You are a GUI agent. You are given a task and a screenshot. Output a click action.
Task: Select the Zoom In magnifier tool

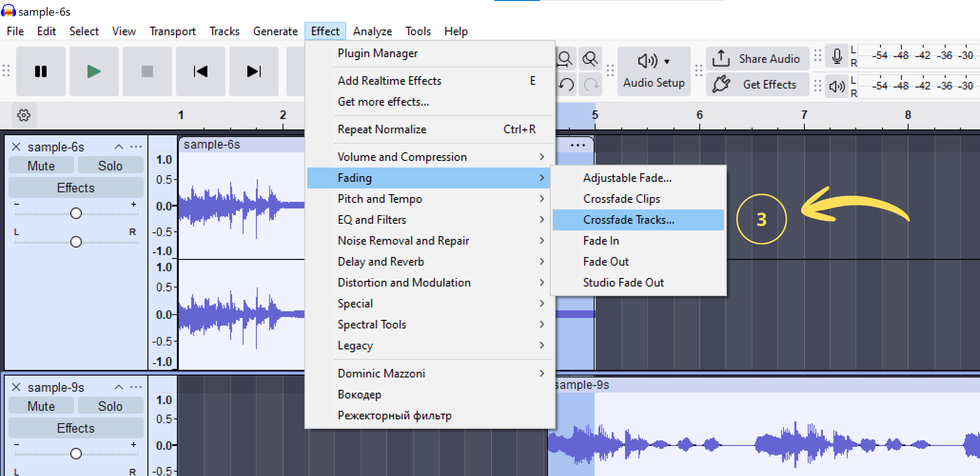coord(565,58)
